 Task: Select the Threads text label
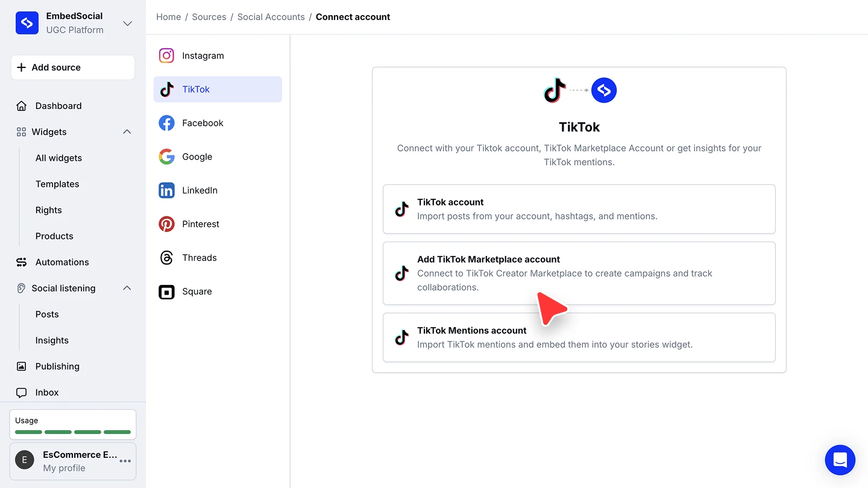[x=200, y=258]
